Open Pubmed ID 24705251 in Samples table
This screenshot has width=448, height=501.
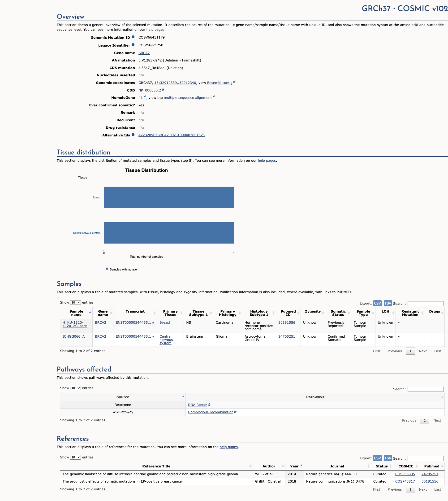click(x=287, y=336)
